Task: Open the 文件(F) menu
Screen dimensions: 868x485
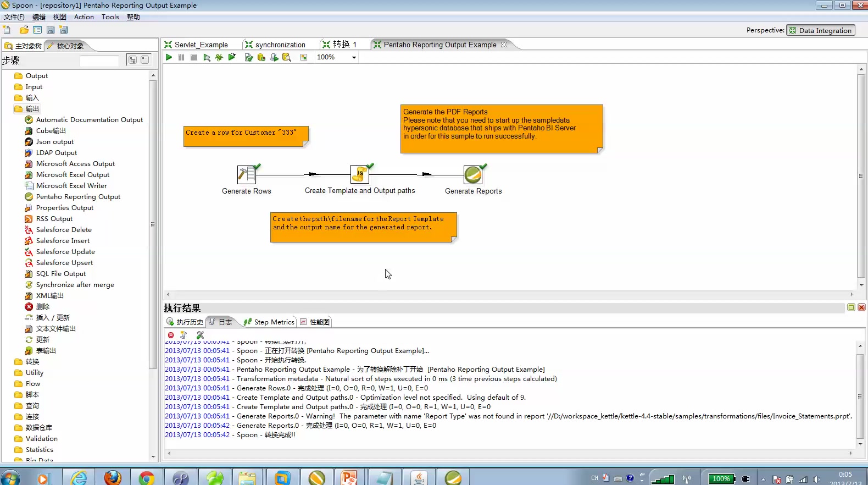Action: click(14, 17)
